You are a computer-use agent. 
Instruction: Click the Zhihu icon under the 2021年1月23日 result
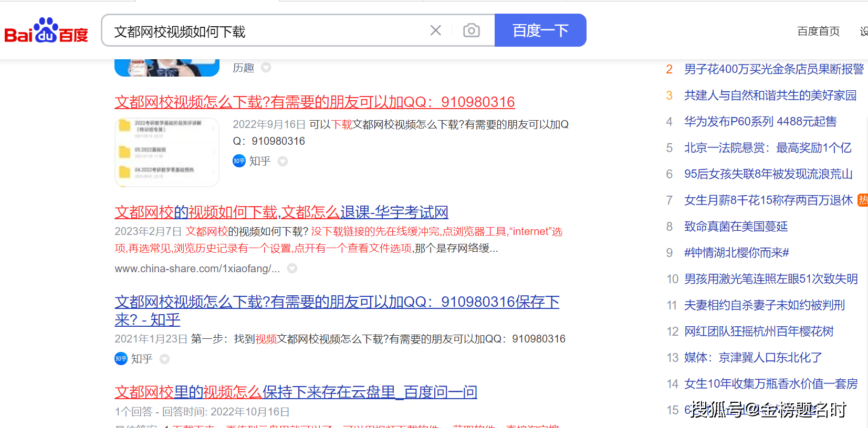tap(121, 359)
